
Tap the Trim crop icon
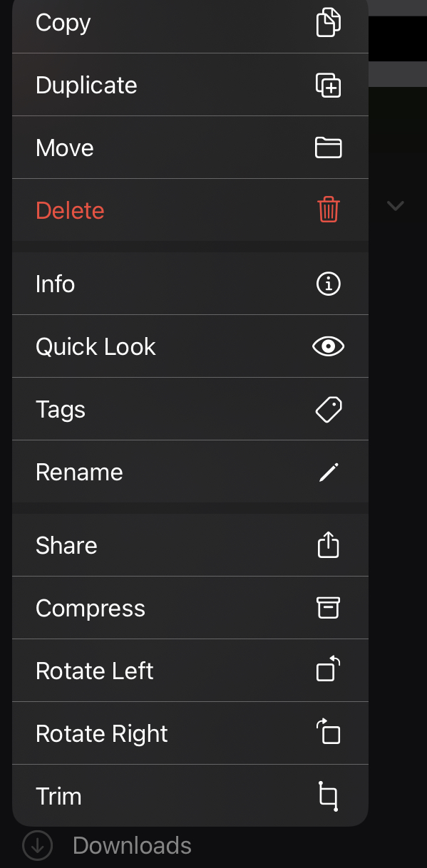click(329, 796)
